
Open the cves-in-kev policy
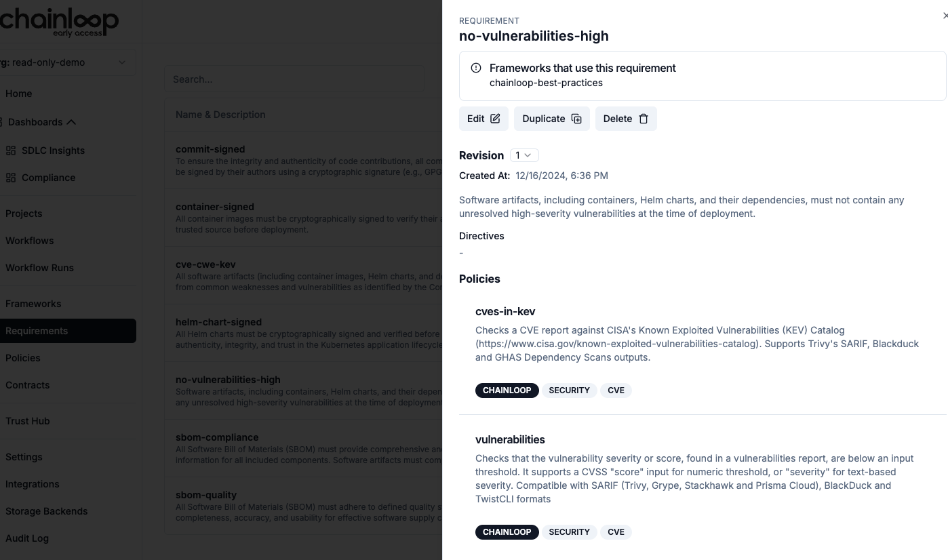coord(505,311)
